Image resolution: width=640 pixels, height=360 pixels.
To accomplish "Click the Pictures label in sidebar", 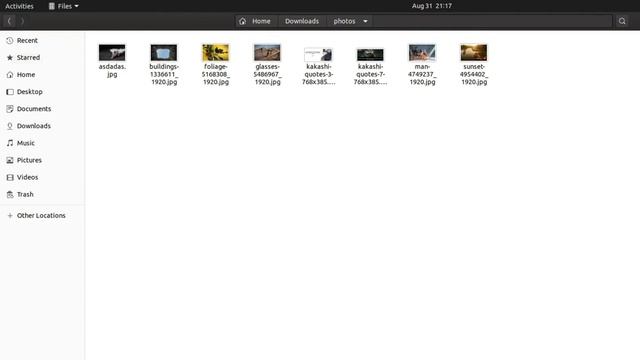I will coord(29,160).
